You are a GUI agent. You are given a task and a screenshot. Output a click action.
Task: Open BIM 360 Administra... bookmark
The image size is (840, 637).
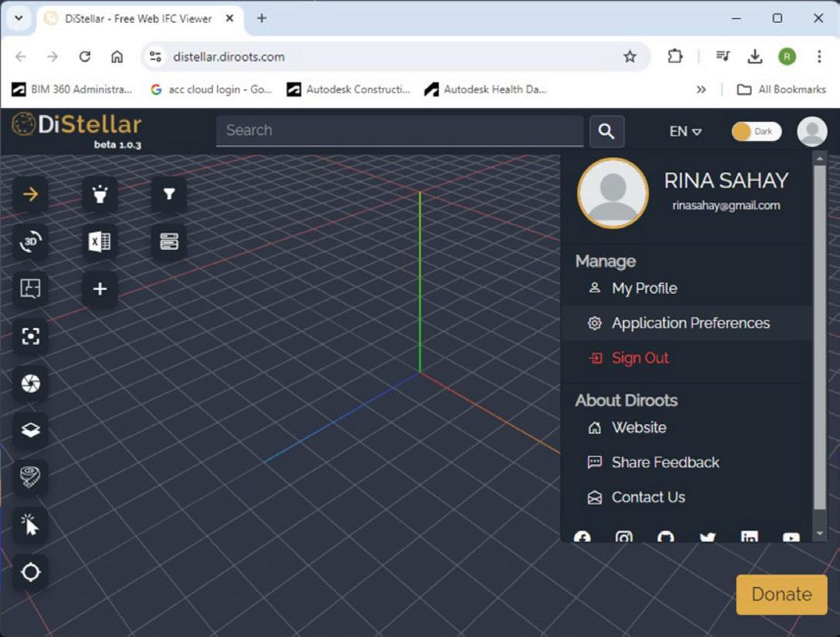pos(73,89)
